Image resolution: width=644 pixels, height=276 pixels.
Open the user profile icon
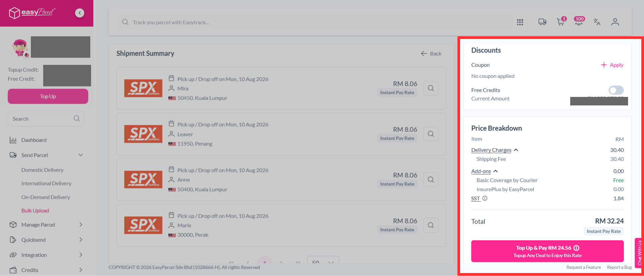[x=615, y=22]
